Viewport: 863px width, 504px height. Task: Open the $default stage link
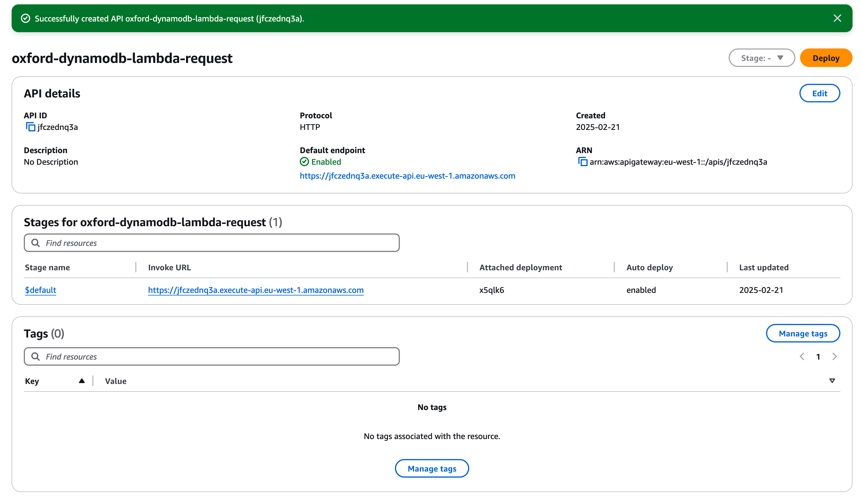[x=40, y=290]
